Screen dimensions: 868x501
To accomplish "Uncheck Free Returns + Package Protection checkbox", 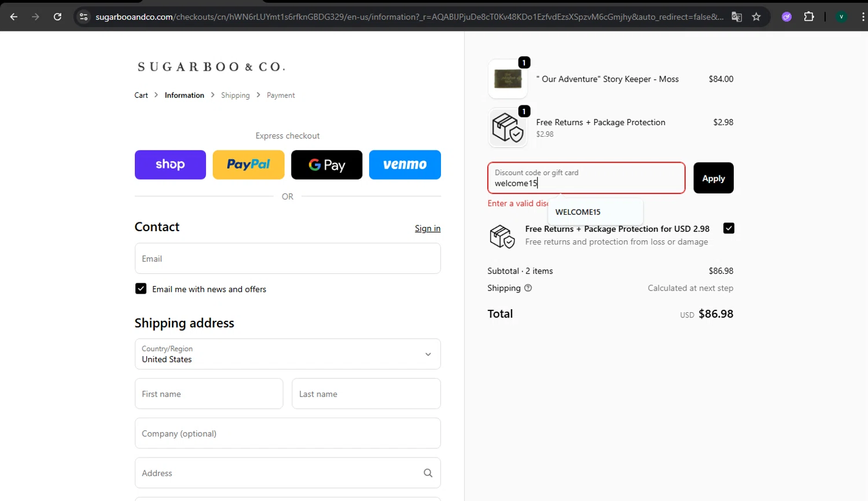I will (729, 228).
